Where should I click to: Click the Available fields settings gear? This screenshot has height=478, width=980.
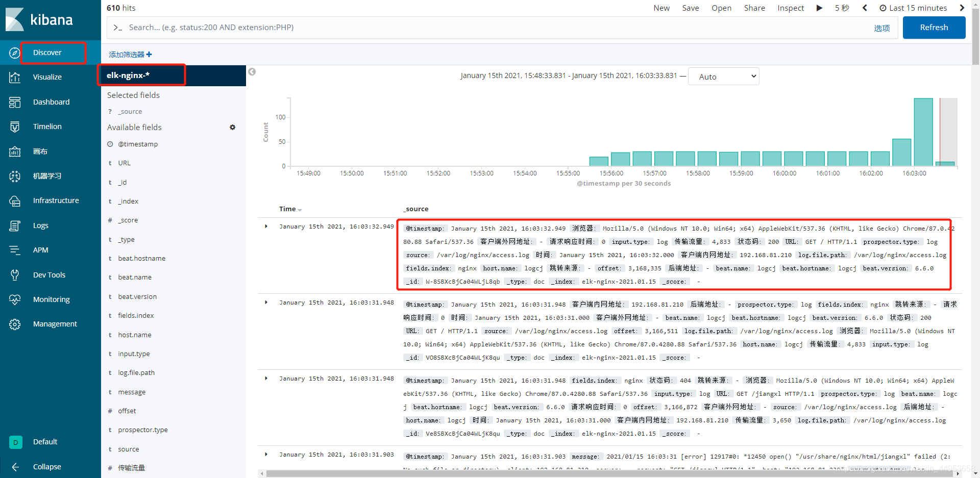point(232,127)
